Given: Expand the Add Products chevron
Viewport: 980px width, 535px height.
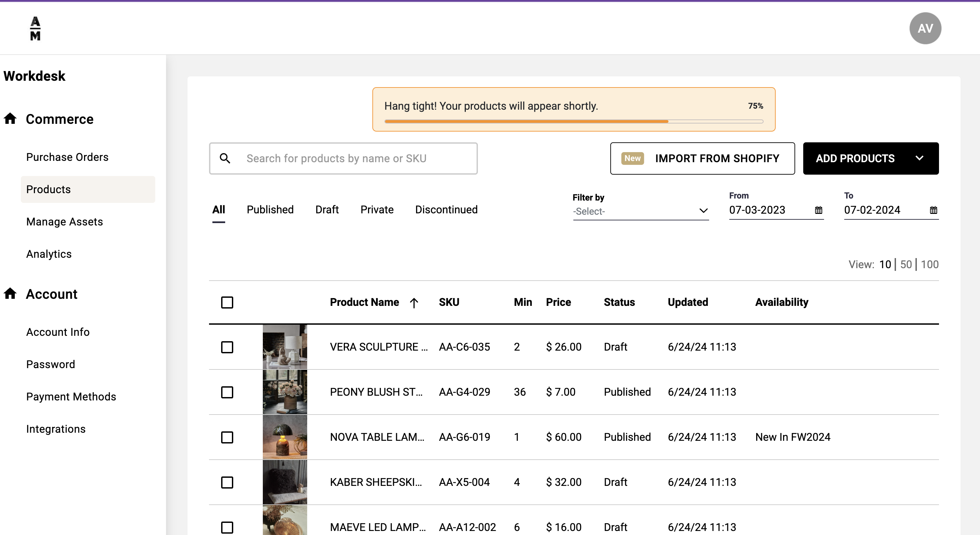Looking at the screenshot, I should point(919,158).
